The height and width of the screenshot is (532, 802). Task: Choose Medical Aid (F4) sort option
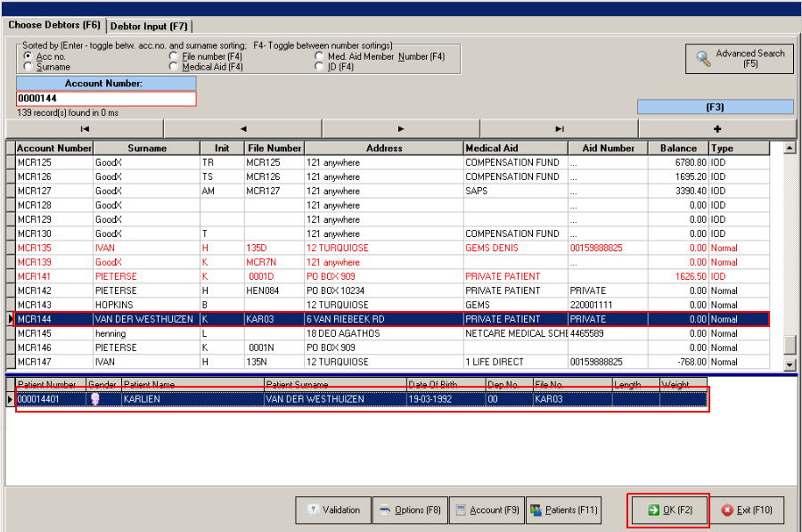click(x=174, y=67)
